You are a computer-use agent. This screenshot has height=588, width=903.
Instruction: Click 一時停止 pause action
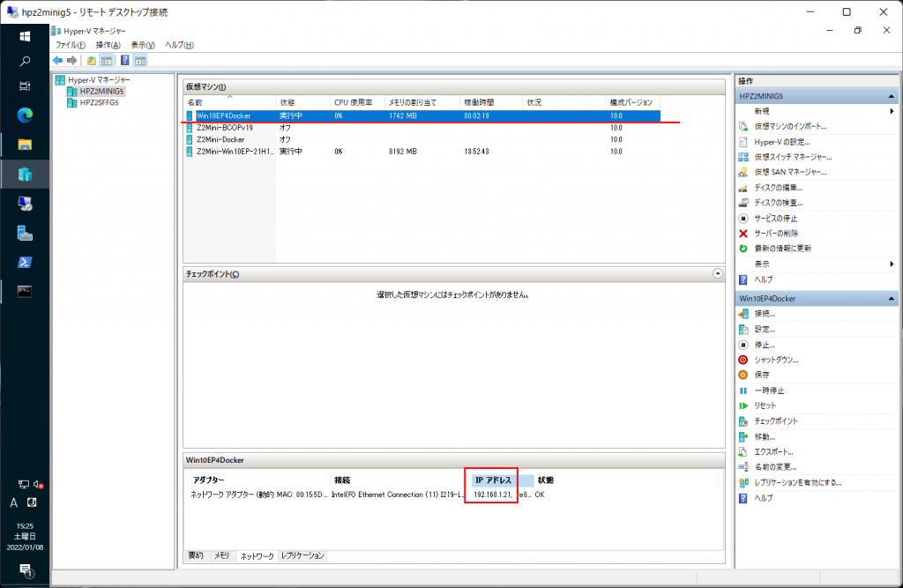769,391
